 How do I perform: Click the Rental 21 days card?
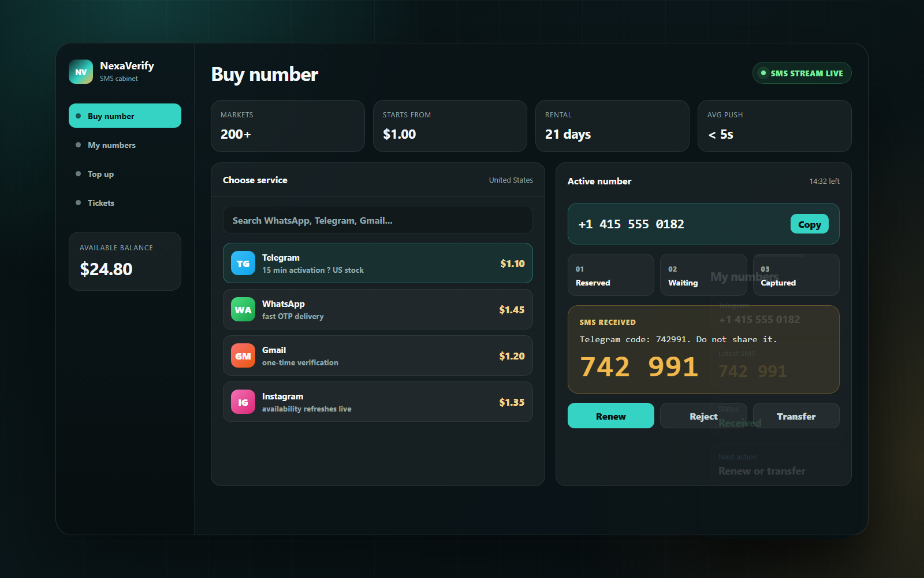point(612,126)
